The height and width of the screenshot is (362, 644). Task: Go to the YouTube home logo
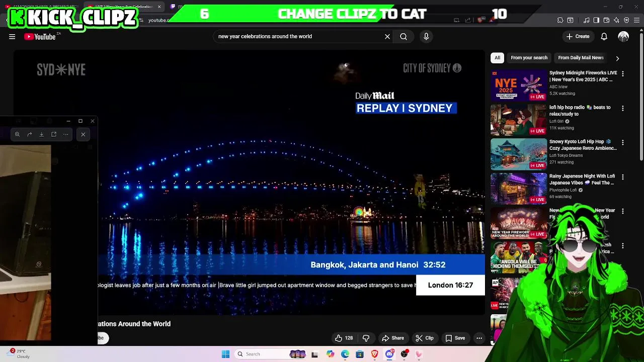pyautogui.click(x=40, y=37)
